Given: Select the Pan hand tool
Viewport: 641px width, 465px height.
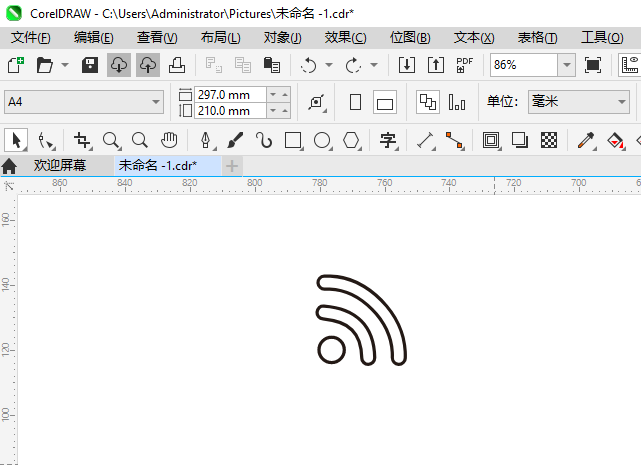Looking at the screenshot, I should pos(169,141).
